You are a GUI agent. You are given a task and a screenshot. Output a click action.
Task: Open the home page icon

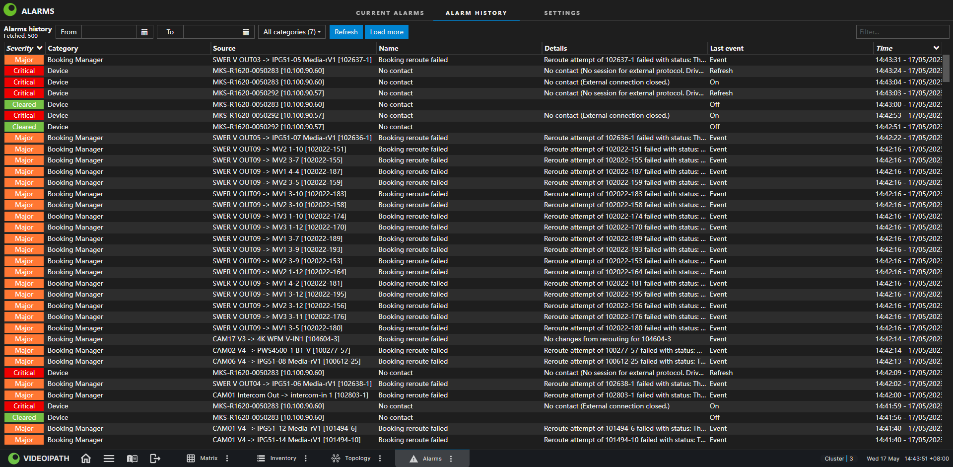pyautogui.click(x=86, y=458)
